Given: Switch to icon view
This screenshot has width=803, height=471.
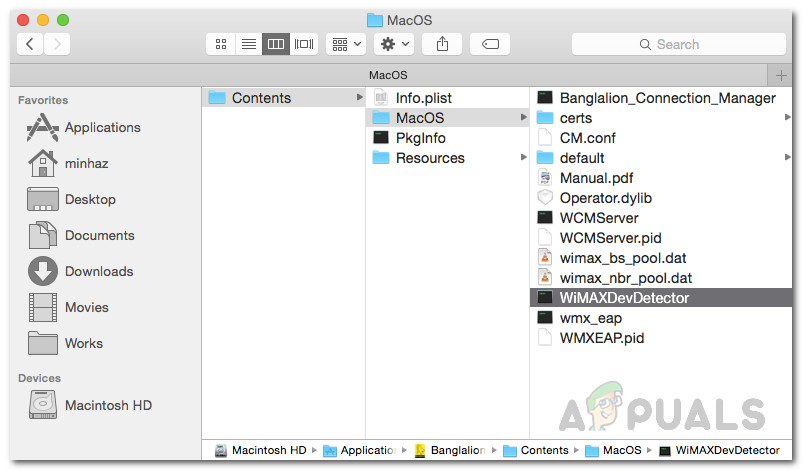Looking at the screenshot, I should (221, 44).
